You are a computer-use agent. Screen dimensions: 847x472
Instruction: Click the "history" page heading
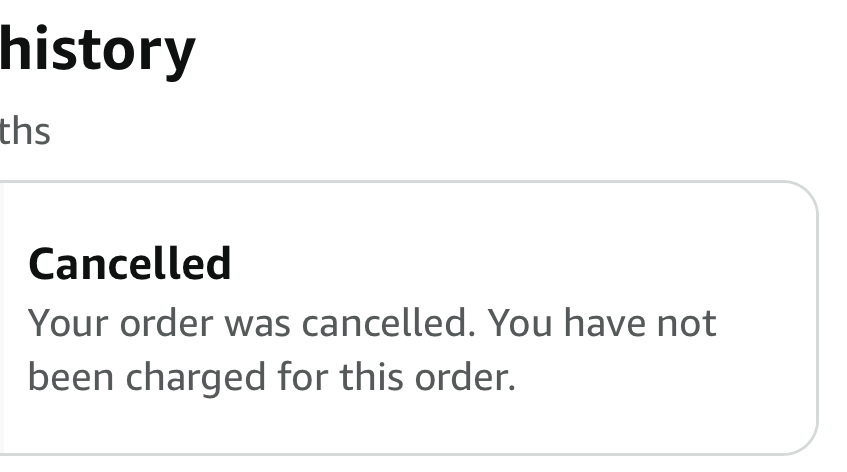(x=97, y=50)
